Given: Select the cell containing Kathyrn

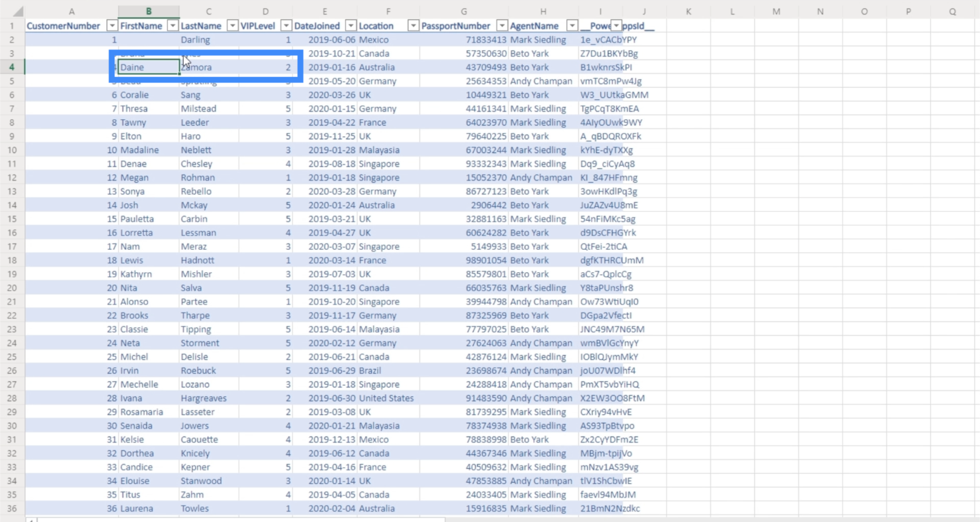Looking at the screenshot, I should 149,274.
